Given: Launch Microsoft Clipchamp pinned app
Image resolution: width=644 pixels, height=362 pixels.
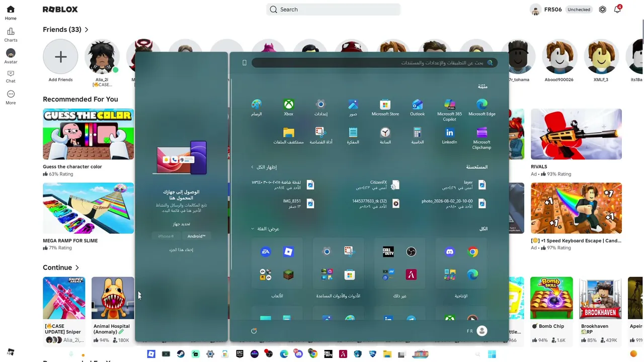Looking at the screenshot, I should coord(481,138).
